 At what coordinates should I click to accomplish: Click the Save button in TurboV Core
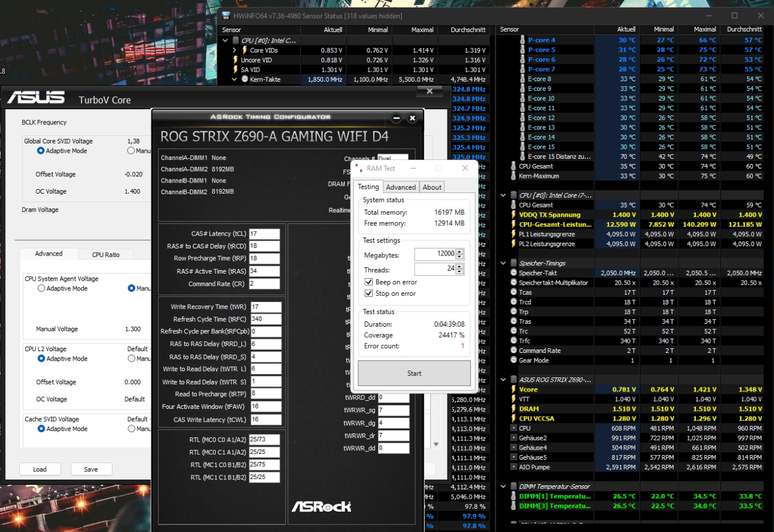coord(91,469)
